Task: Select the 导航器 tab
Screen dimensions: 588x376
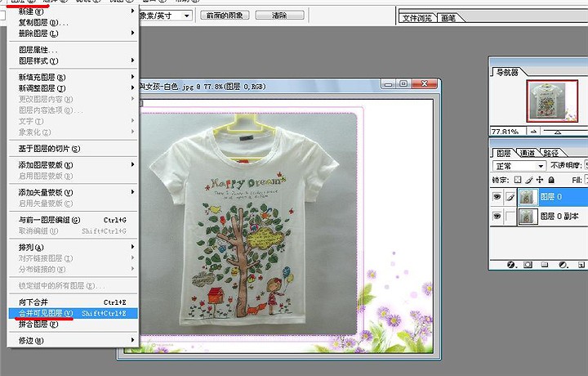Action: [507, 72]
